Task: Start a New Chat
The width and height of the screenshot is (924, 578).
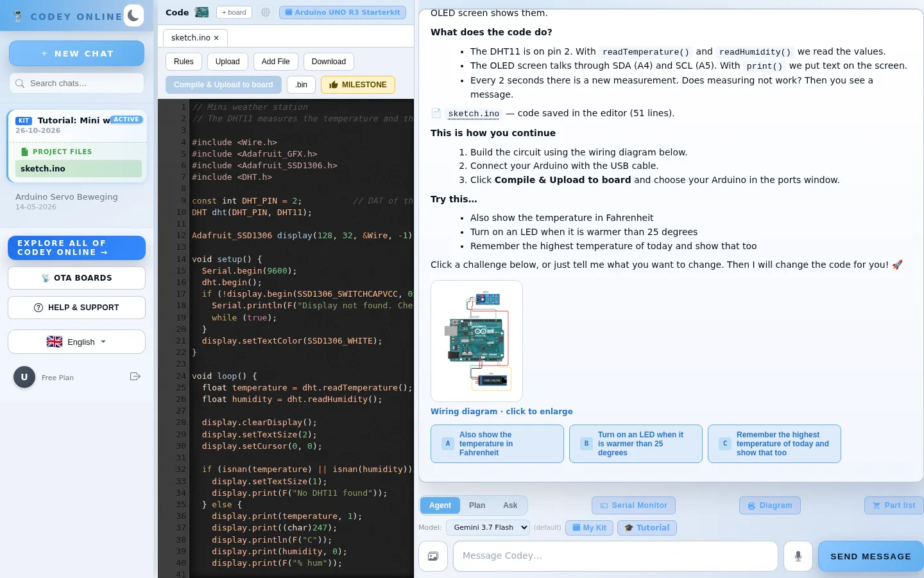Action: point(76,53)
